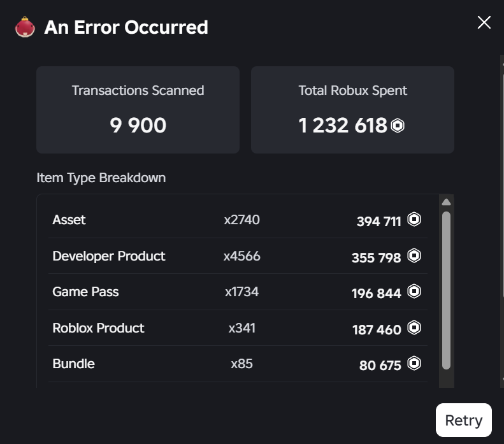504x444 pixels.
Task: Click Robux icon in Developer Product row
Action: point(414,256)
